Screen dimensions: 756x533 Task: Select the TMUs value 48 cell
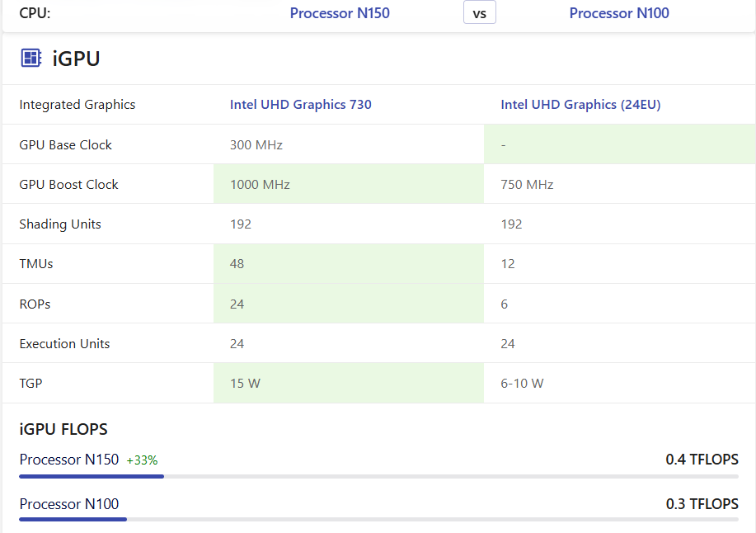pyautogui.click(x=349, y=263)
